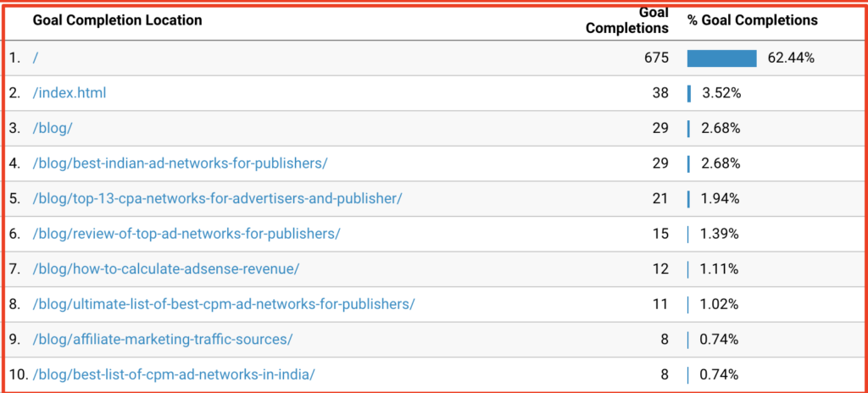The image size is (868, 393).
Task: Sort by Goal Completion Location header
Action: (117, 21)
